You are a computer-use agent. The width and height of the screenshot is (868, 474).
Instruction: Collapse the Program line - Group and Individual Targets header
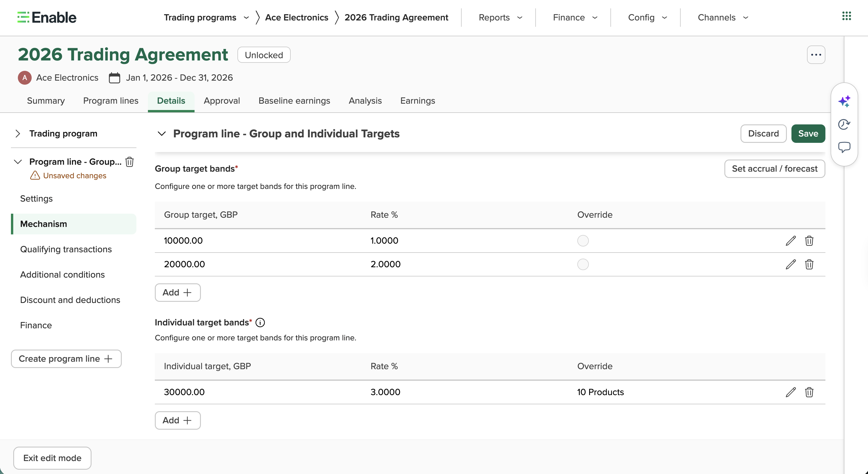coord(162,134)
